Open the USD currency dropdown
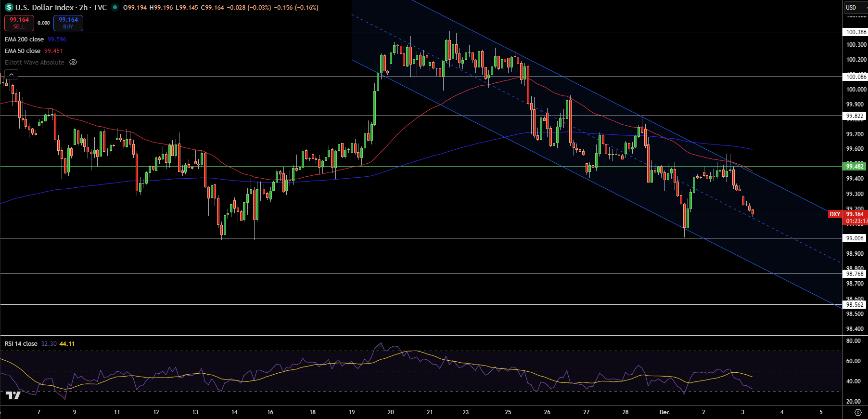 coord(855,7)
